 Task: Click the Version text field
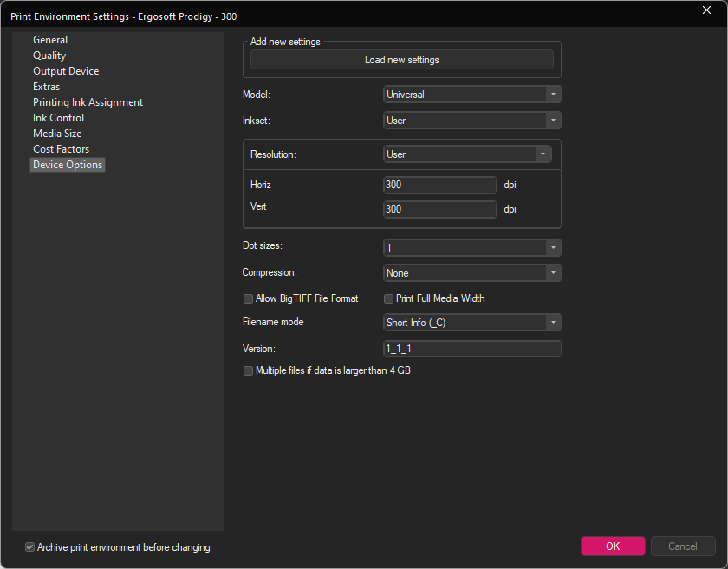pyautogui.click(x=472, y=349)
